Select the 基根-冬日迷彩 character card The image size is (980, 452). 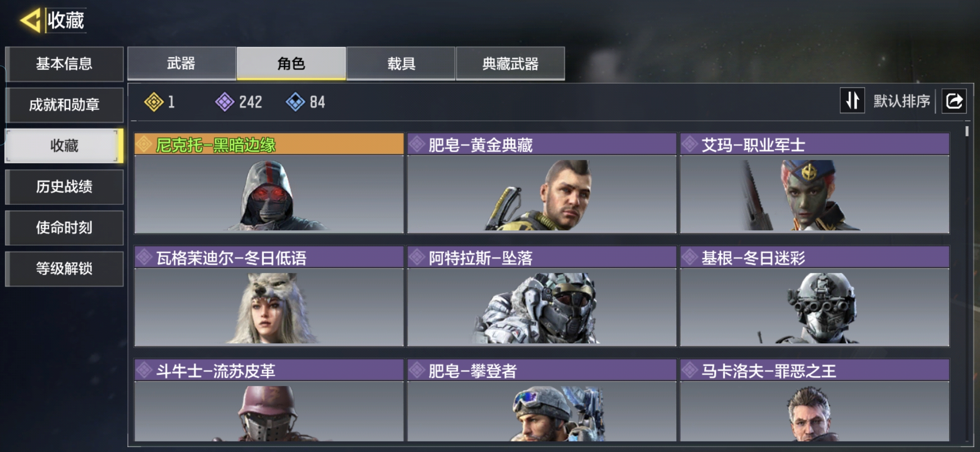tap(815, 296)
